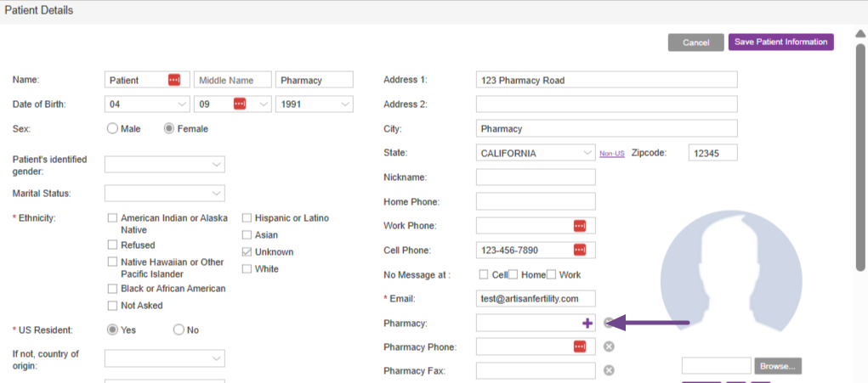Viewport: 868px width, 383px height.
Task: Click the red icon in the Cell Phone field
Action: pyautogui.click(x=580, y=250)
